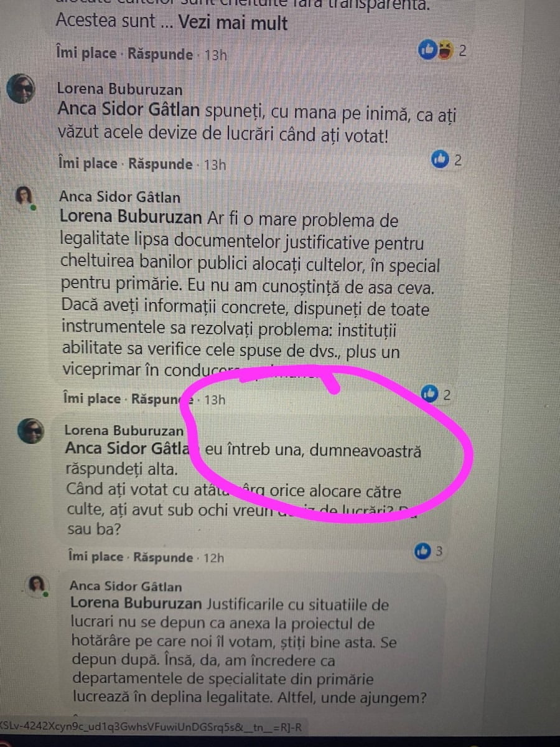This screenshot has width=560, height=747.
Task: Like Lorena's comment about 'devize de lucrări'
Action: click(x=88, y=164)
